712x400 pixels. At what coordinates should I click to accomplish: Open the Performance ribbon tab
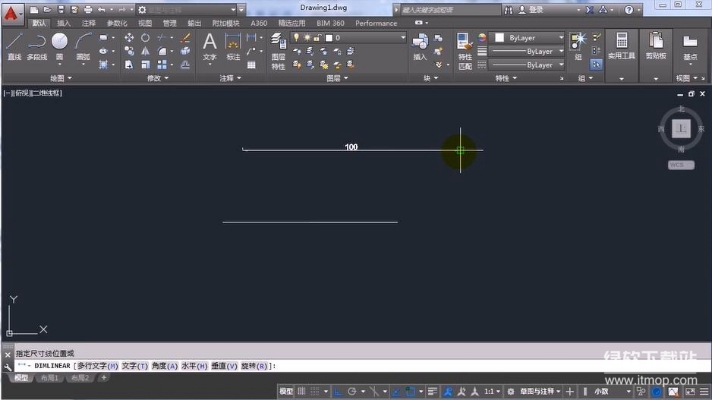click(x=376, y=23)
